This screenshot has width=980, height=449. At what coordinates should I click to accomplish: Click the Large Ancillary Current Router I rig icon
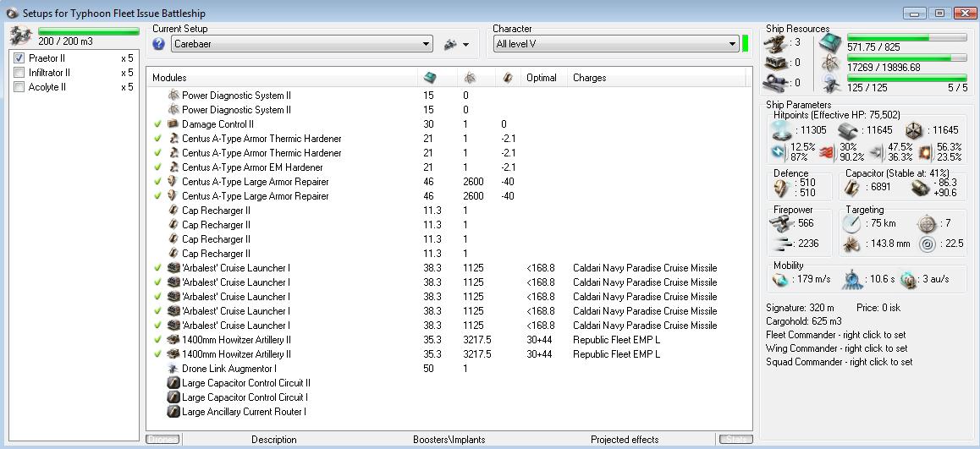coord(173,412)
